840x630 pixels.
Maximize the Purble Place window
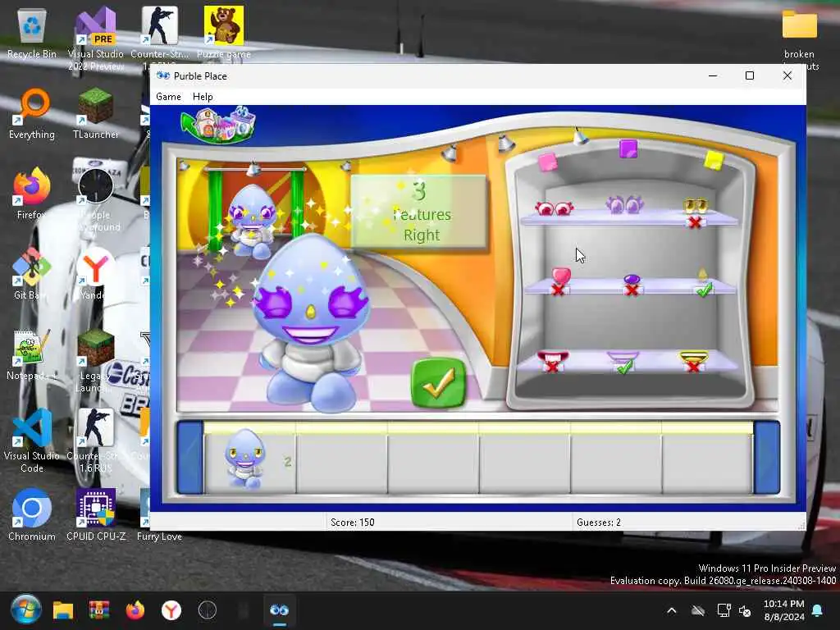point(750,76)
